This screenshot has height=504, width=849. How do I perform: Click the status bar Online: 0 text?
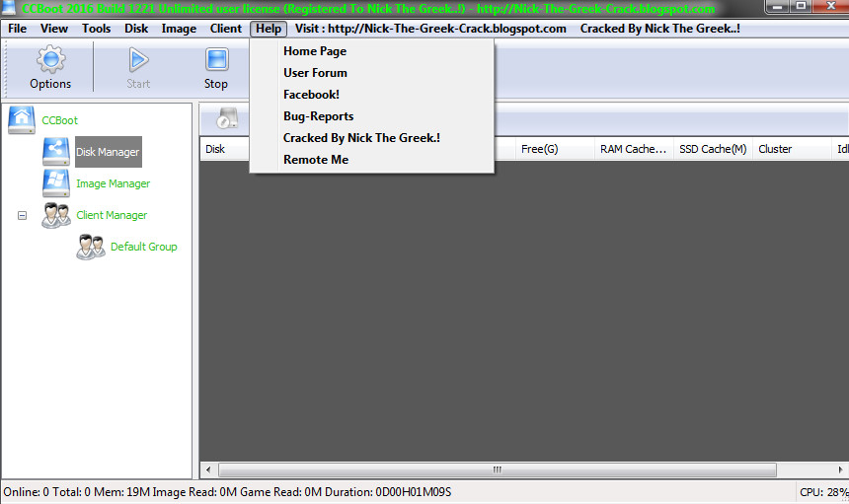[x=26, y=492]
